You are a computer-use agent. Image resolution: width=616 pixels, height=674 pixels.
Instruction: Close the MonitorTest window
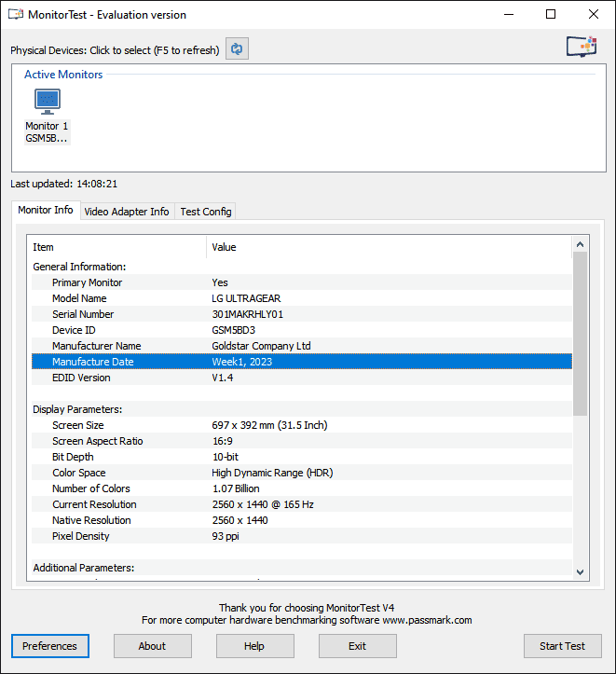point(594,14)
